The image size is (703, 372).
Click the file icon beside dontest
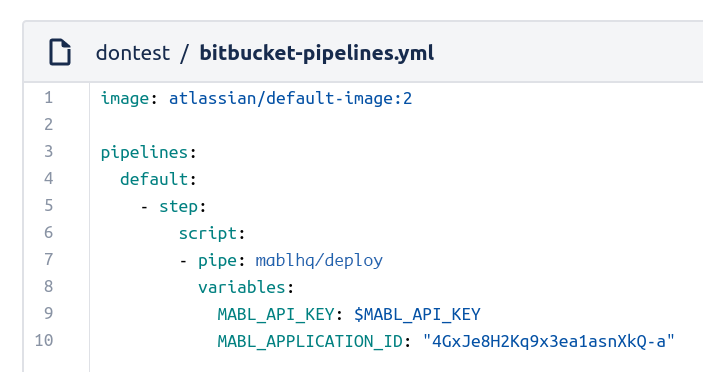[x=60, y=52]
